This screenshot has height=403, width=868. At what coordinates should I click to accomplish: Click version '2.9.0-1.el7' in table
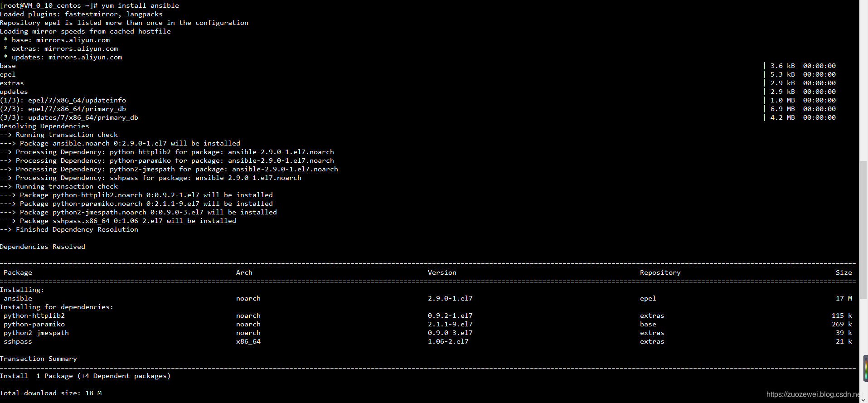pos(450,298)
